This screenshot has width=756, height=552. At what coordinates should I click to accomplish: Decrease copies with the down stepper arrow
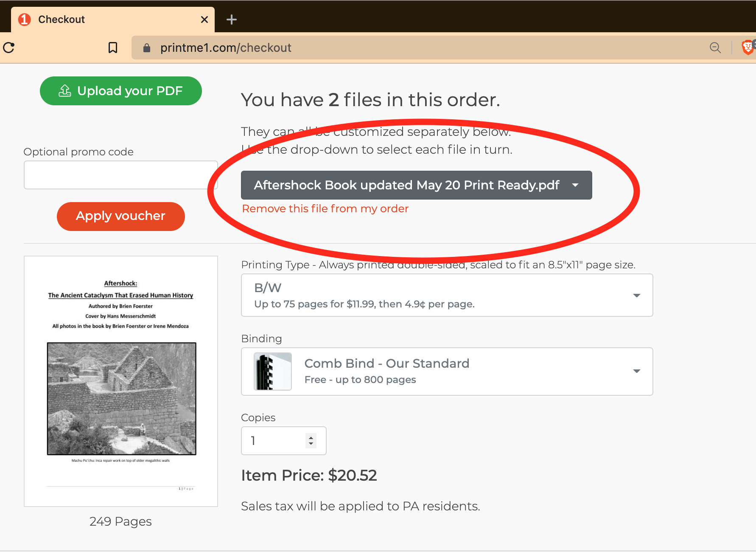point(311,444)
